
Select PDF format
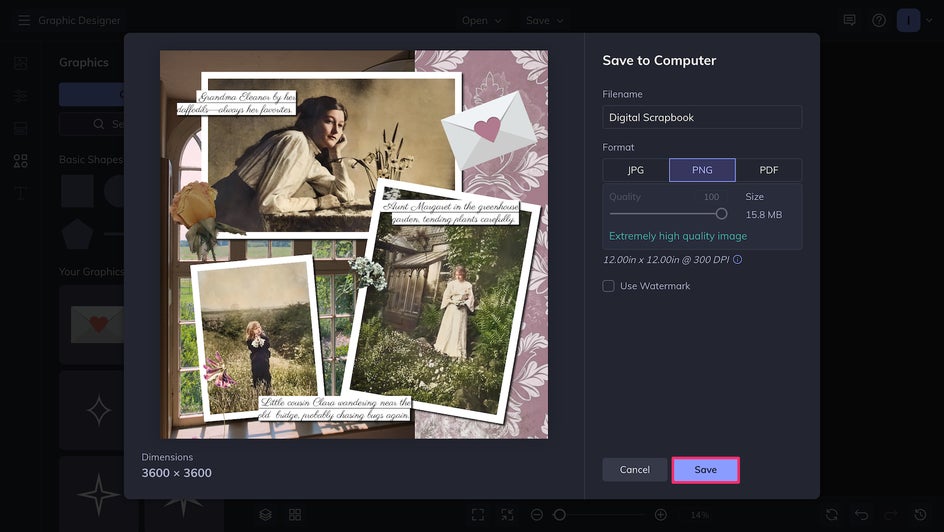pos(769,170)
